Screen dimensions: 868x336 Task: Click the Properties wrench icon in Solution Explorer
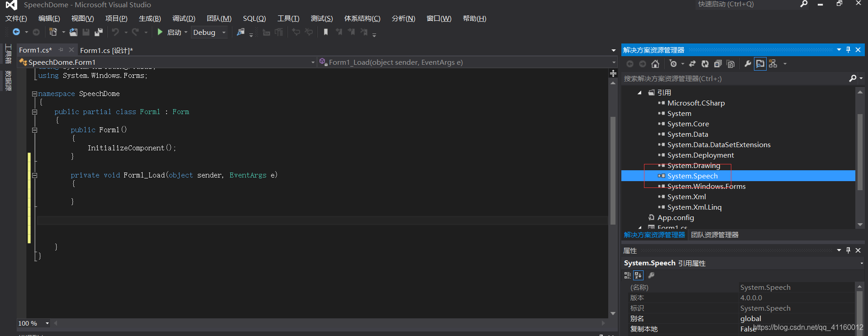748,64
